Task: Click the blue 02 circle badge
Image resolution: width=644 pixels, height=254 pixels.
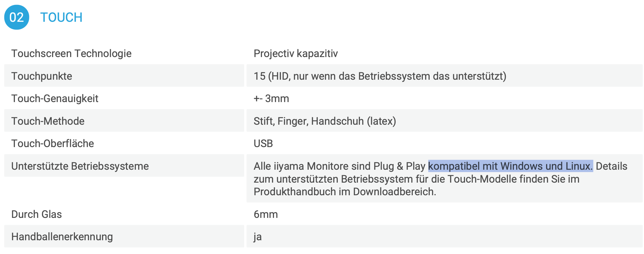Action: [x=17, y=17]
